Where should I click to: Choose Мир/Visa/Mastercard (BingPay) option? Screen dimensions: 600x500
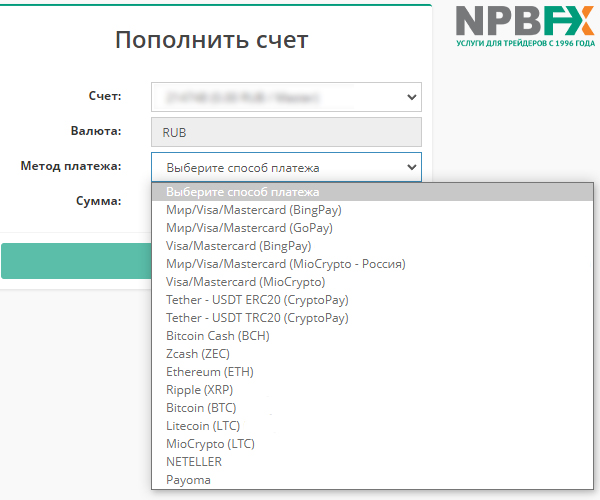coord(372,210)
